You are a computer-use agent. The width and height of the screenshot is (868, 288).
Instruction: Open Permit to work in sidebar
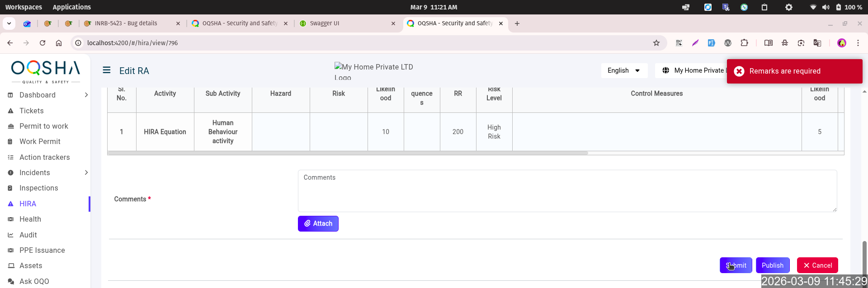click(x=44, y=126)
